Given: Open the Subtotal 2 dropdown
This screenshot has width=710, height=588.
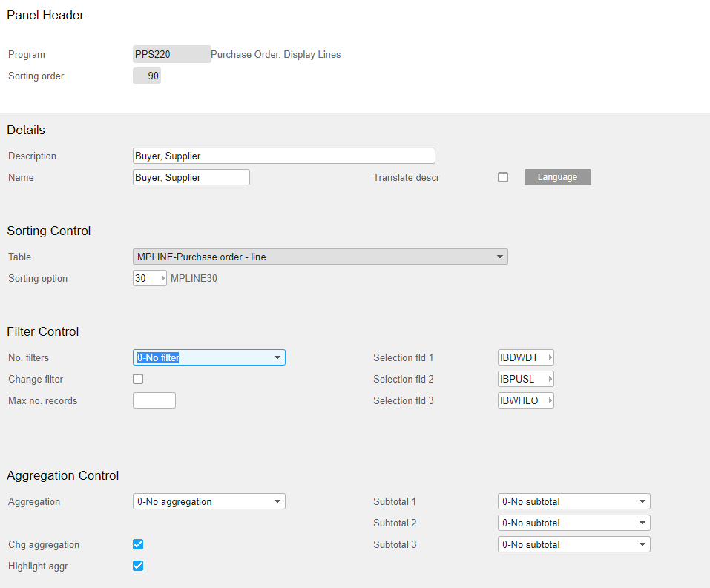Looking at the screenshot, I should coord(573,523).
